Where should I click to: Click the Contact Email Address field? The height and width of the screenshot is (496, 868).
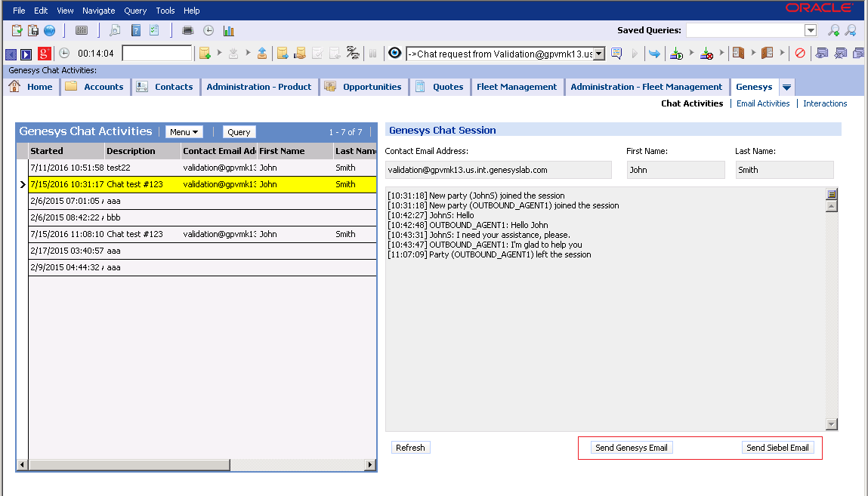click(499, 169)
